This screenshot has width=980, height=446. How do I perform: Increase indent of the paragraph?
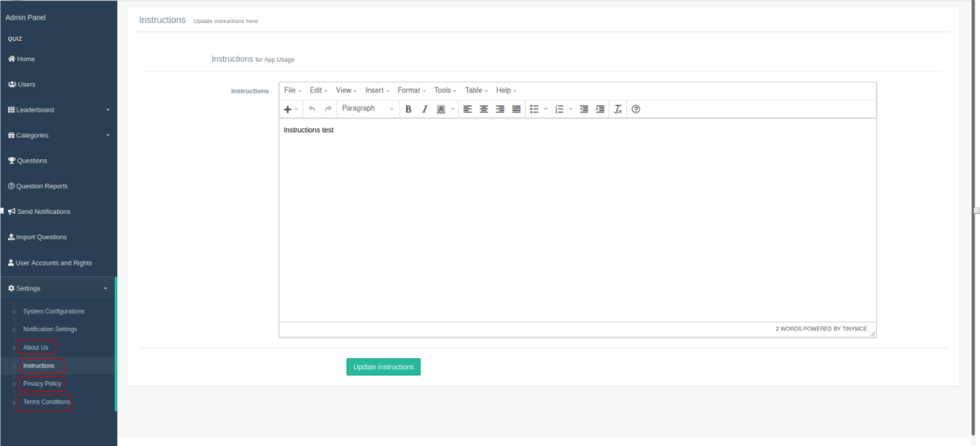coord(600,109)
